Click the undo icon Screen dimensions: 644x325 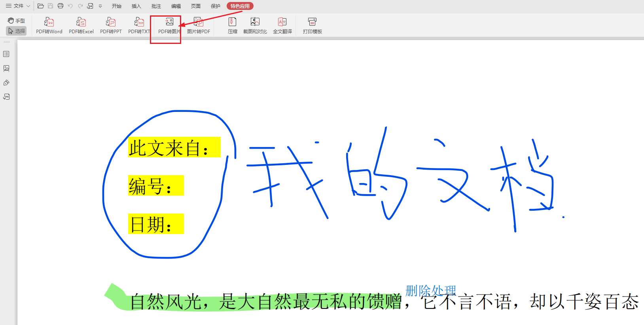[70, 6]
